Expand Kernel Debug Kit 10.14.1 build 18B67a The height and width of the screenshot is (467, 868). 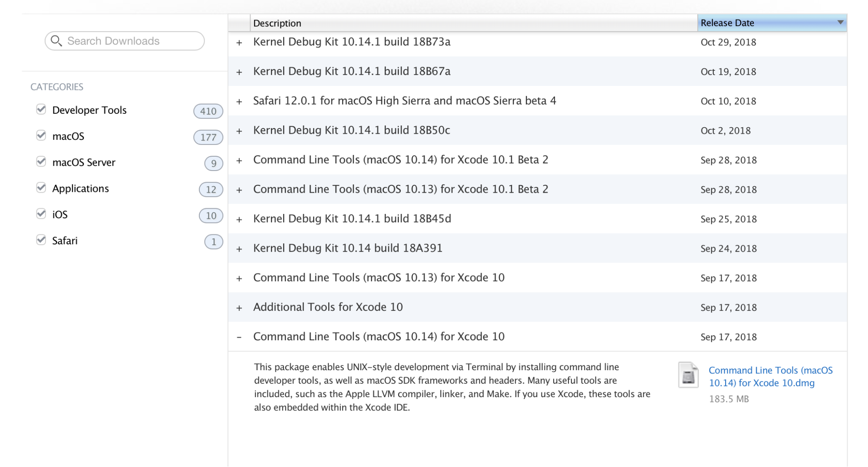(239, 72)
